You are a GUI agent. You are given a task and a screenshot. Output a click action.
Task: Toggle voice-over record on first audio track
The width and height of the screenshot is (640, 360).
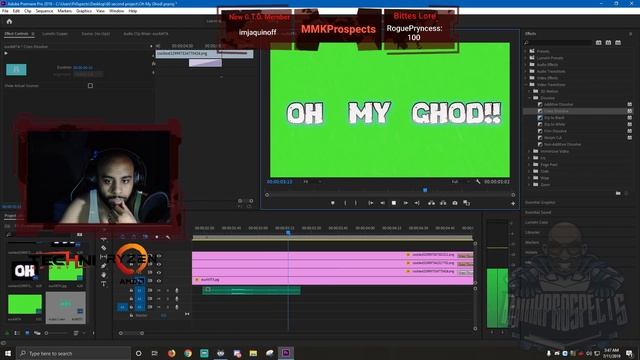[177, 290]
